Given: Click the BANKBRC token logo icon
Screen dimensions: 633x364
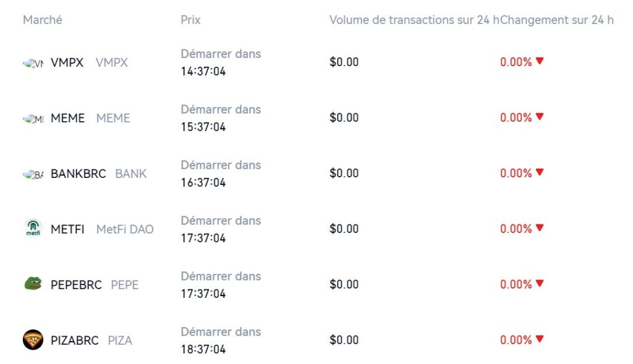Looking at the screenshot, I should [x=33, y=174].
